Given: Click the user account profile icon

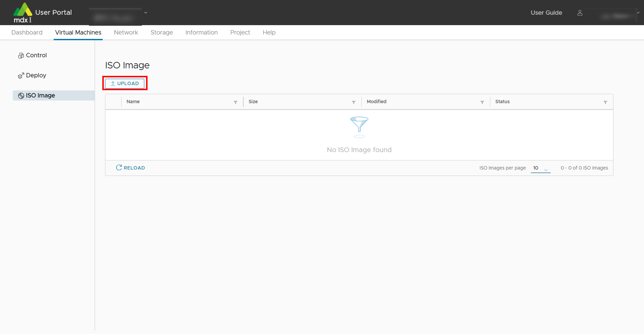Looking at the screenshot, I should [x=580, y=13].
